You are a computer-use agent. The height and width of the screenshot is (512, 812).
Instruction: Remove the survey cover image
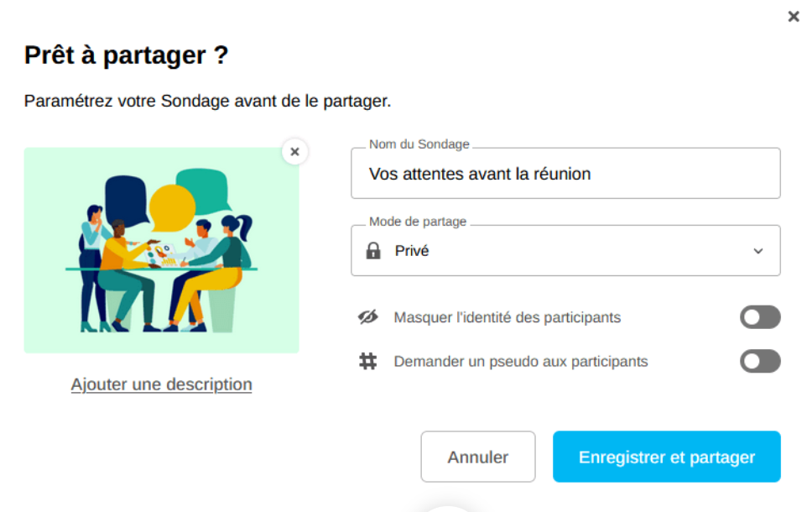click(294, 152)
